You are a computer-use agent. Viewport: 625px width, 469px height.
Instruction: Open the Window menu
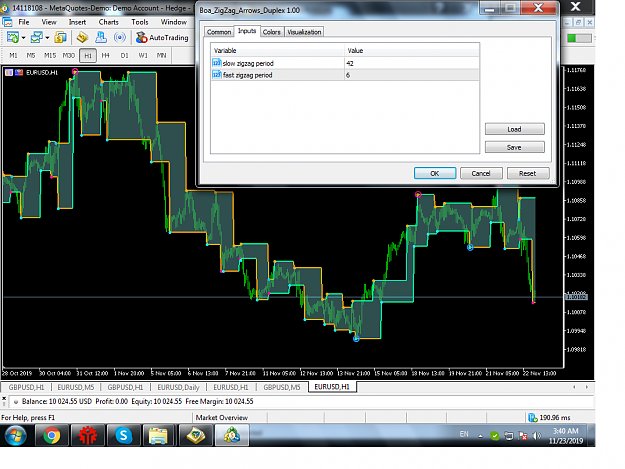(174, 22)
